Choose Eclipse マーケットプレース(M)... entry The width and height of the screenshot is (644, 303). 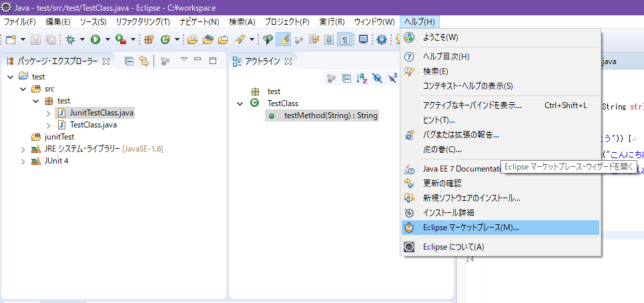[x=501, y=228]
